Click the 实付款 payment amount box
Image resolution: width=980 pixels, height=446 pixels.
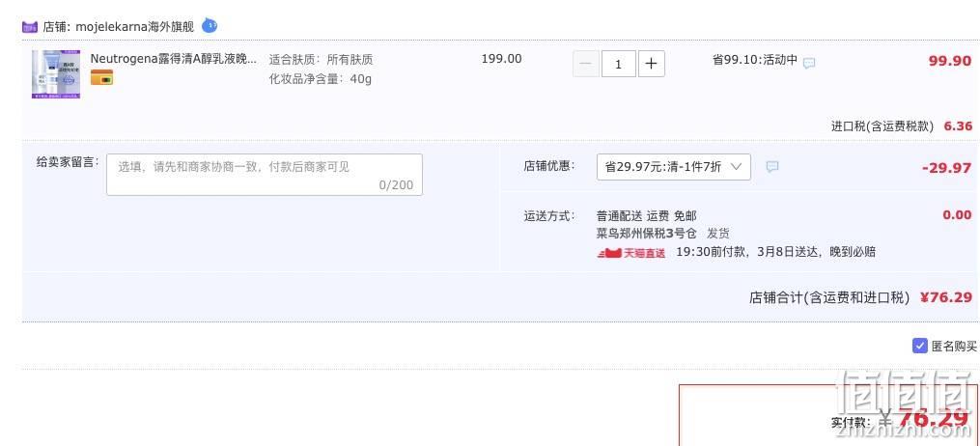click(828, 415)
